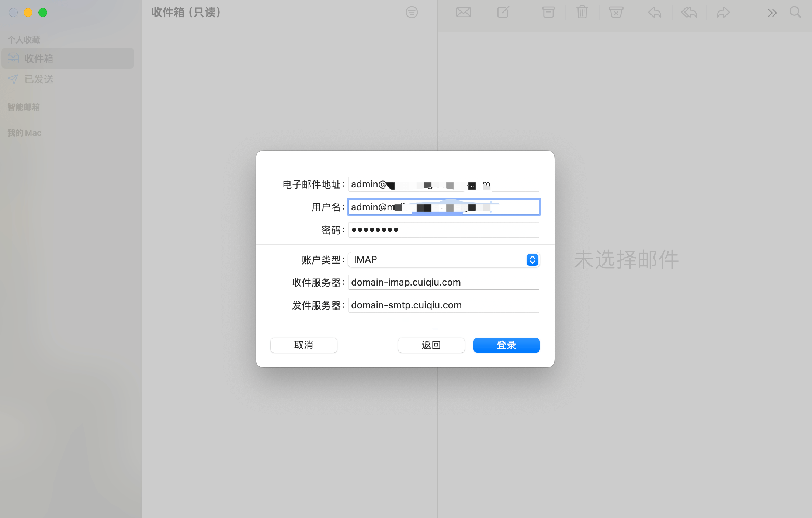Click the green zoom window button
The width and height of the screenshot is (812, 518).
(x=43, y=13)
